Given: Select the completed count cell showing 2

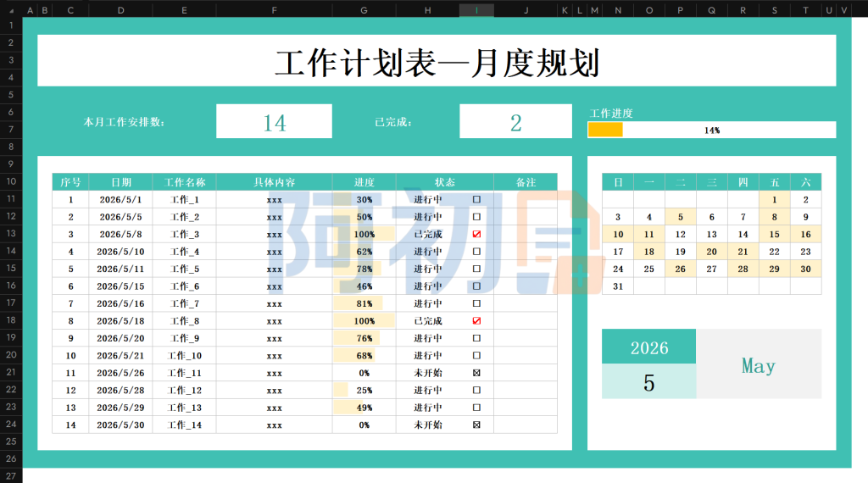Looking at the screenshot, I should coord(515,121).
